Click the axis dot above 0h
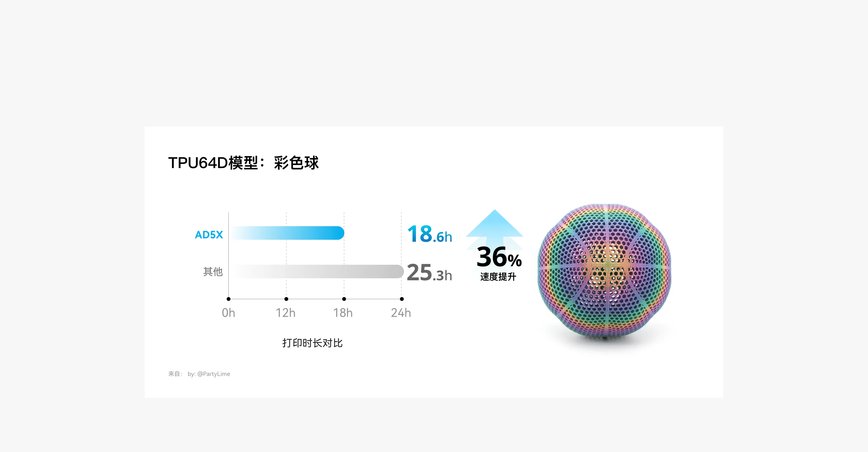This screenshot has width=868, height=452. (229, 299)
